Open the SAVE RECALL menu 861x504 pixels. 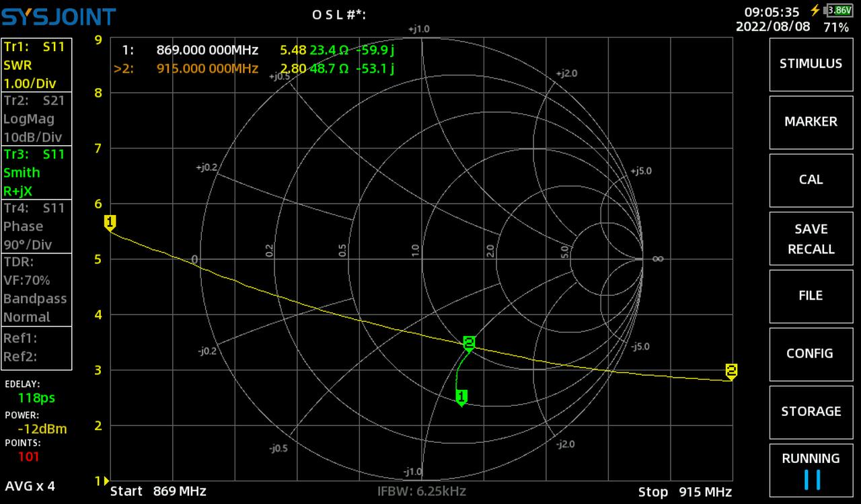pyautogui.click(x=811, y=239)
